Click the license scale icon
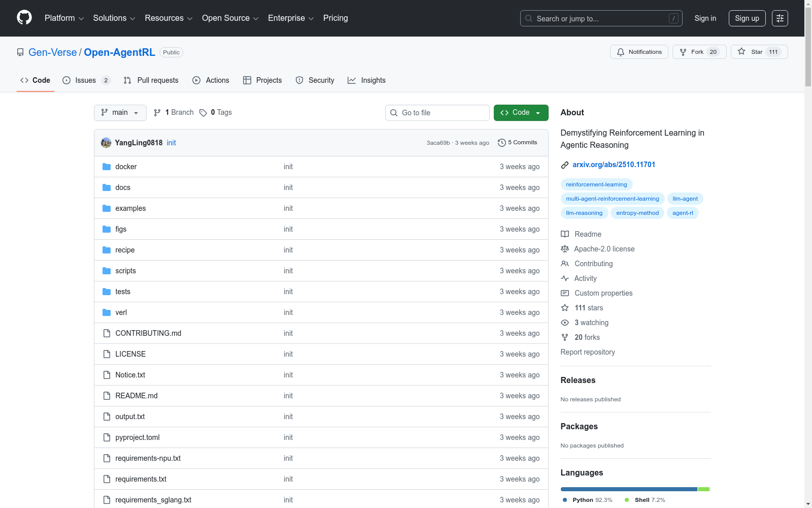 coord(565,249)
